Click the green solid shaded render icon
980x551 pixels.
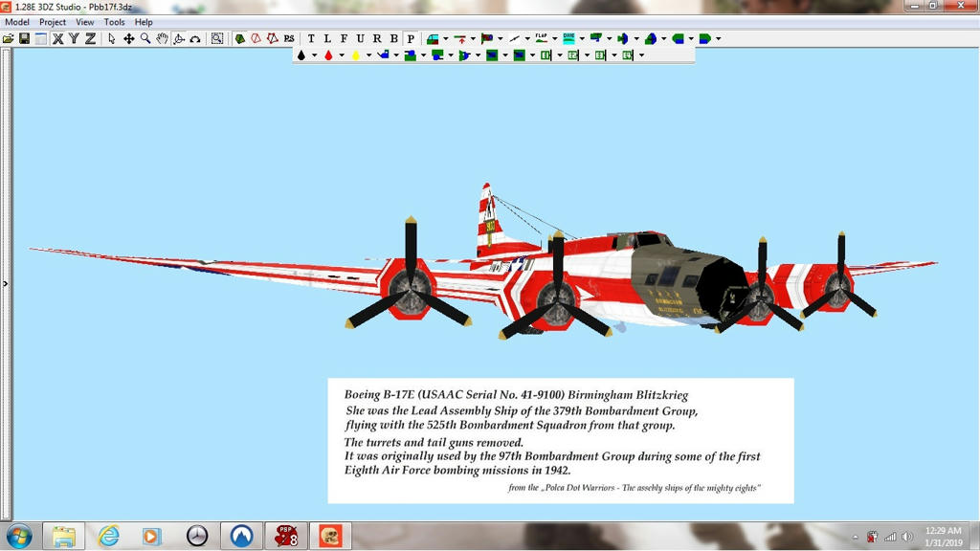pos(240,38)
